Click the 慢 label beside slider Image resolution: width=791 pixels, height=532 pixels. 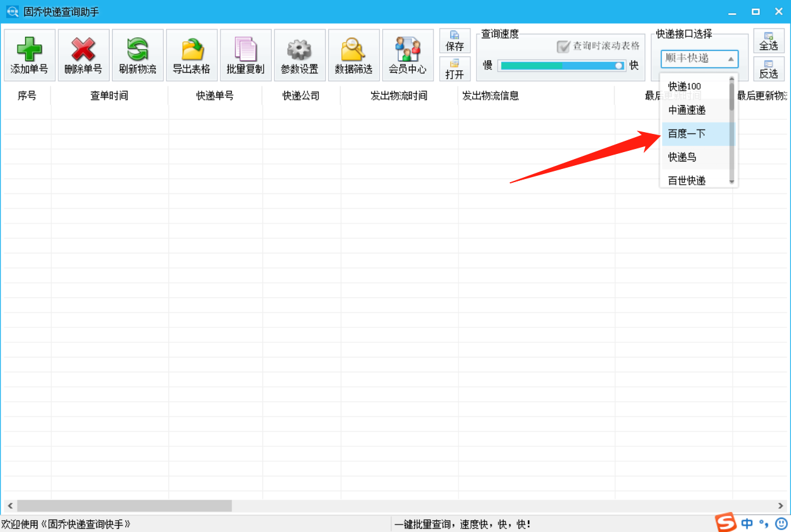coord(488,65)
